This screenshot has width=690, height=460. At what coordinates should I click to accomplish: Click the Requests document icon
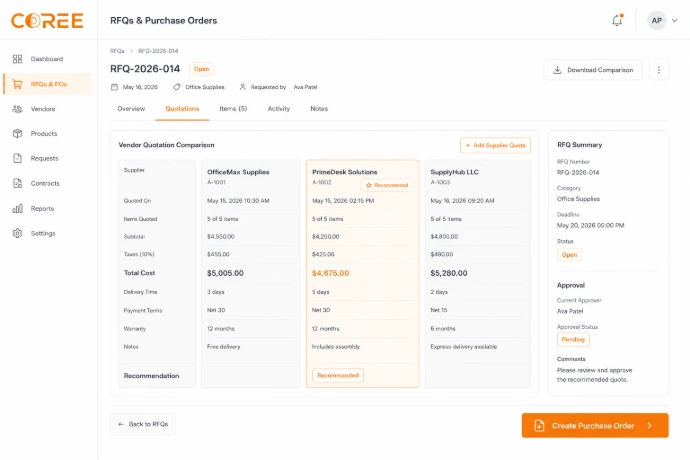[x=17, y=158]
